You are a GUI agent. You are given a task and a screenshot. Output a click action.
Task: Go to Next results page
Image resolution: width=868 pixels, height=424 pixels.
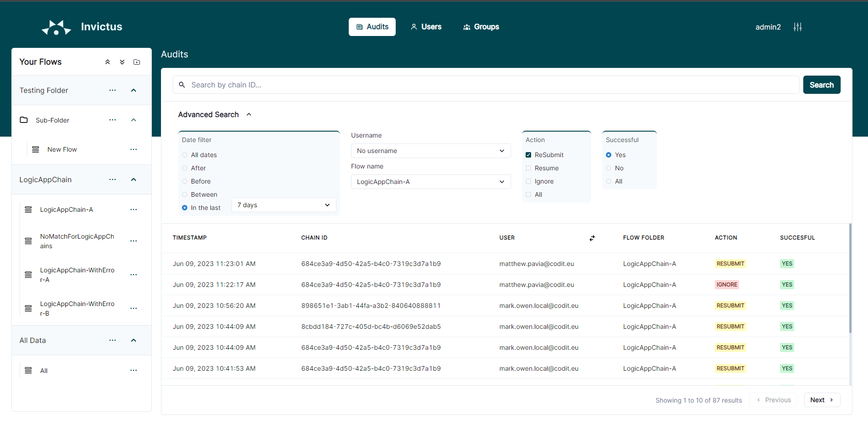click(x=822, y=400)
